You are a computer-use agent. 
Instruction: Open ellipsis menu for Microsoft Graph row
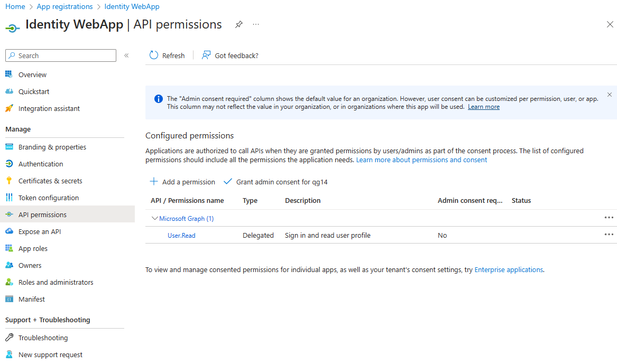pyautogui.click(x=609, y=217)
